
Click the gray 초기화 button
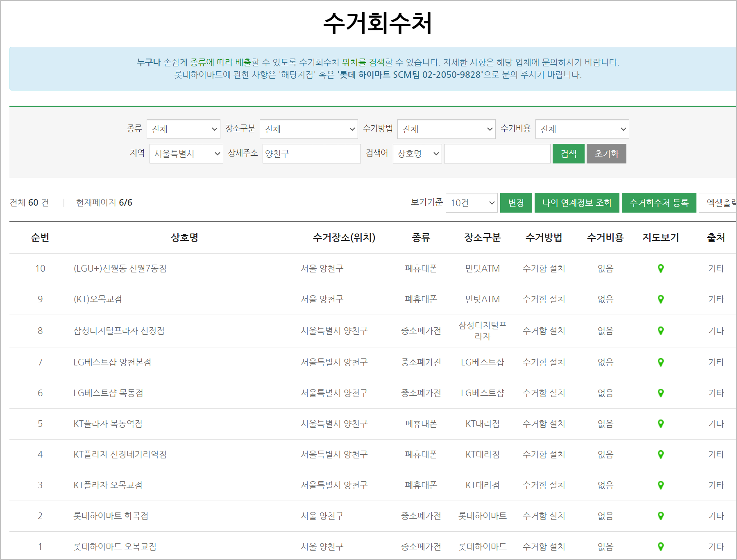[606, 154]
